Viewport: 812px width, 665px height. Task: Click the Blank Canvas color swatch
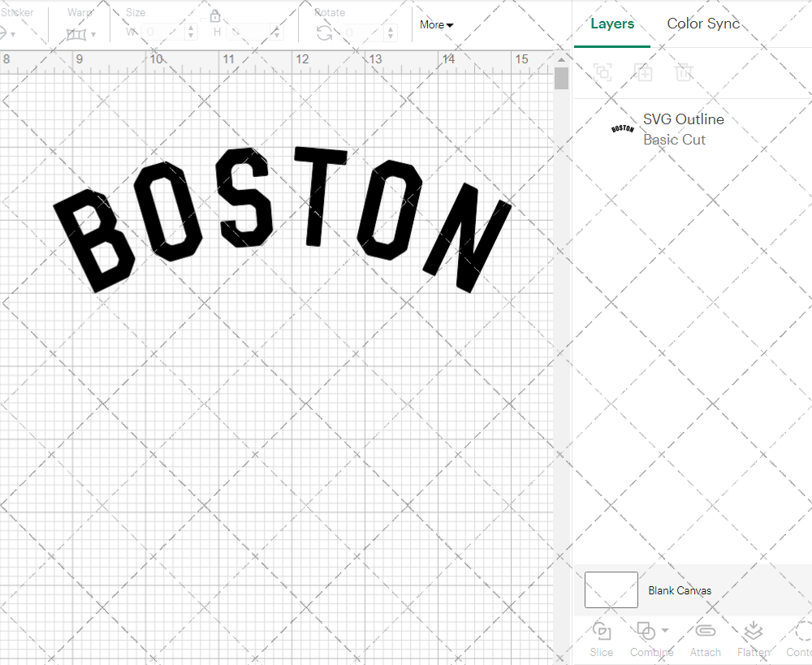click(611, 590)
